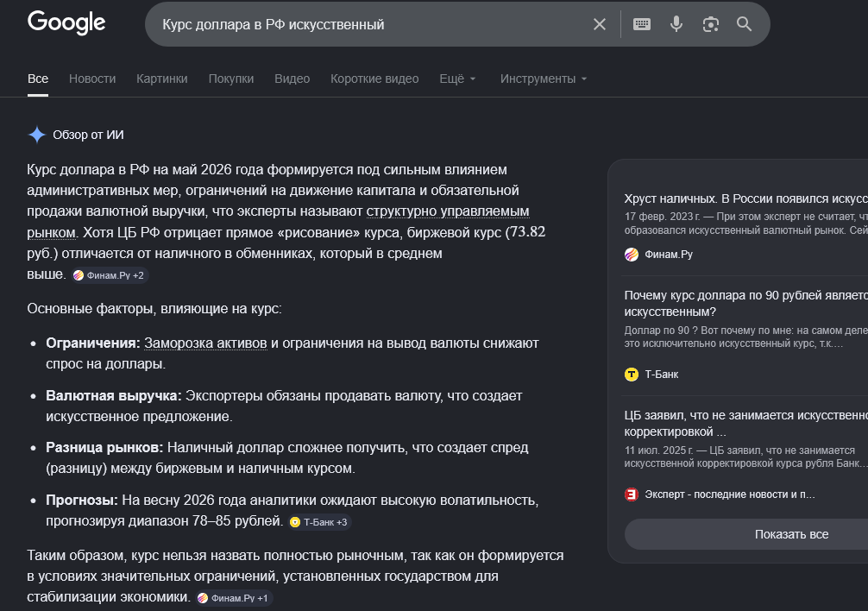
Task: Expand the Ещё dropdown menu
Action: [457, 79]
